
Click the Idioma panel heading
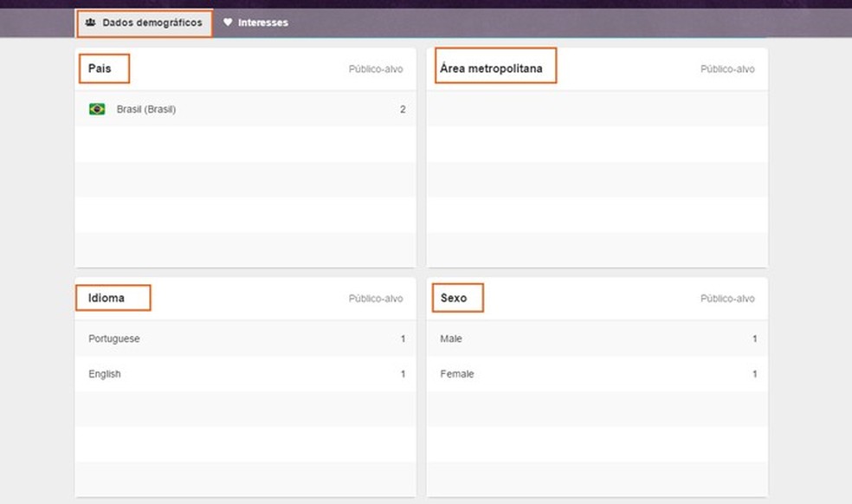click(106, 298)
